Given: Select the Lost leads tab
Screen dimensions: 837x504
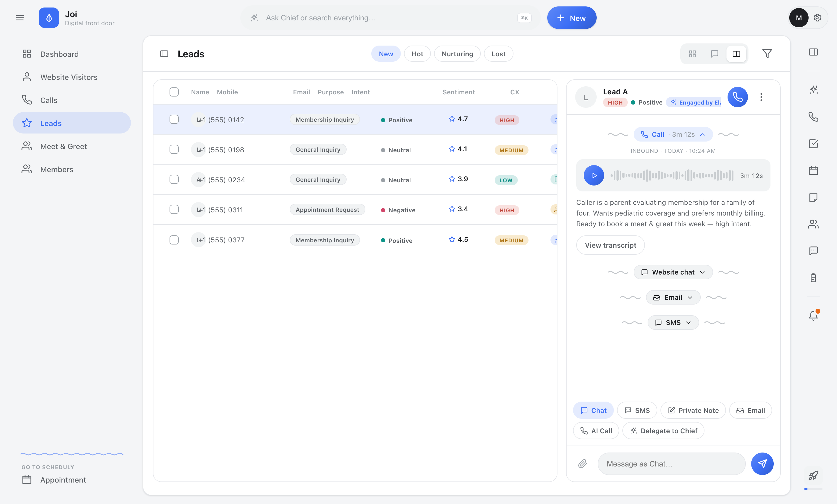Looking at the screenshot, I should pos(498,54).
